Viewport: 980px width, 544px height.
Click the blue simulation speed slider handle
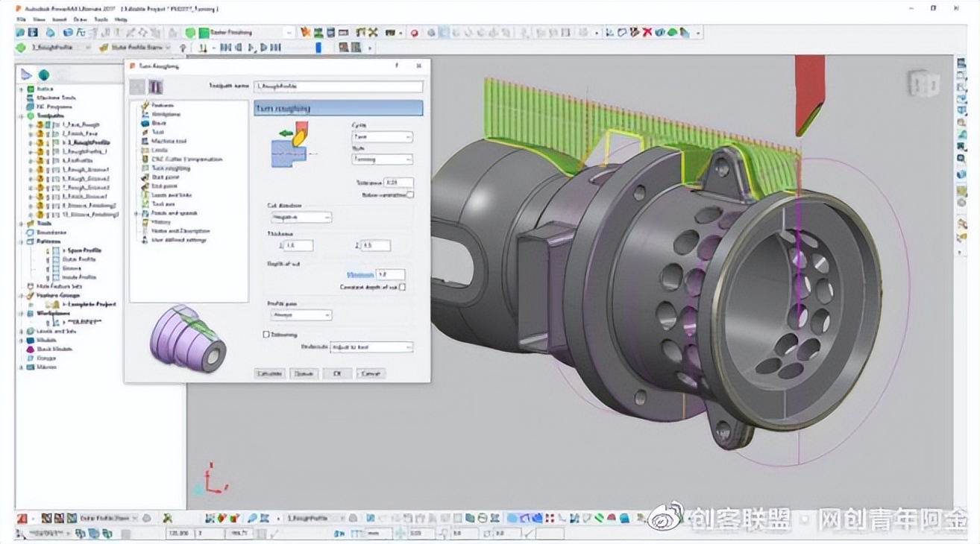point(318,48)
